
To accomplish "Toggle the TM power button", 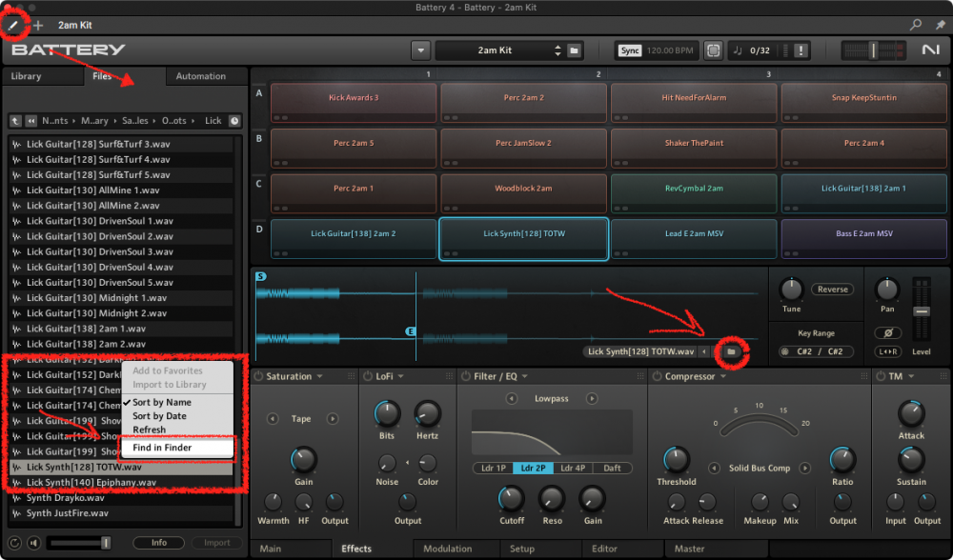I will click(881, 376).
